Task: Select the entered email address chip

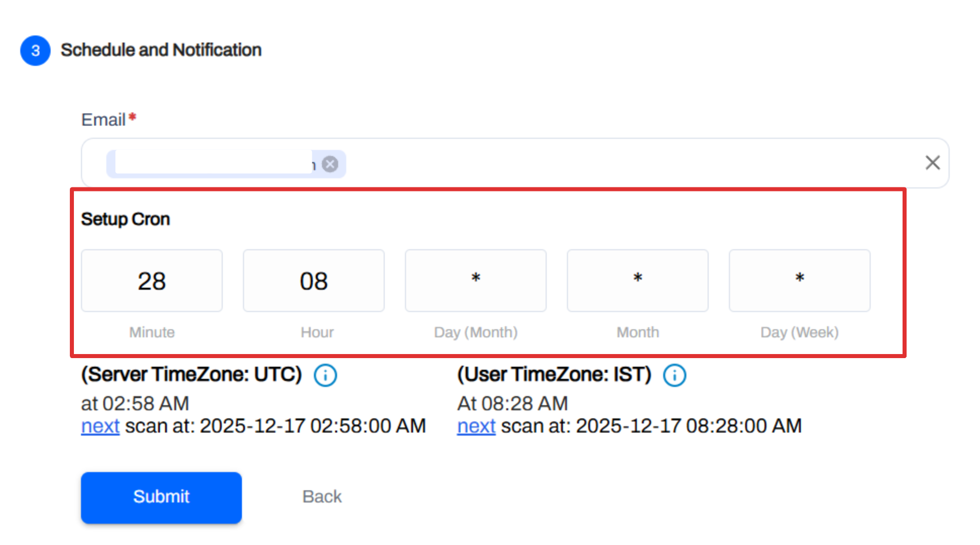Action: [213, 164]
